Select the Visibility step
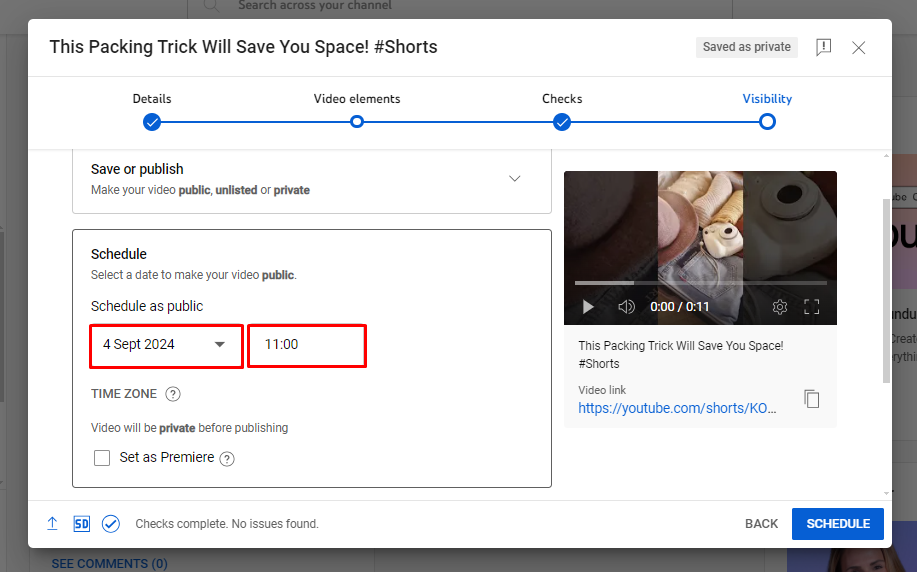Screen dimensions: 917x572 pos(767,122)
